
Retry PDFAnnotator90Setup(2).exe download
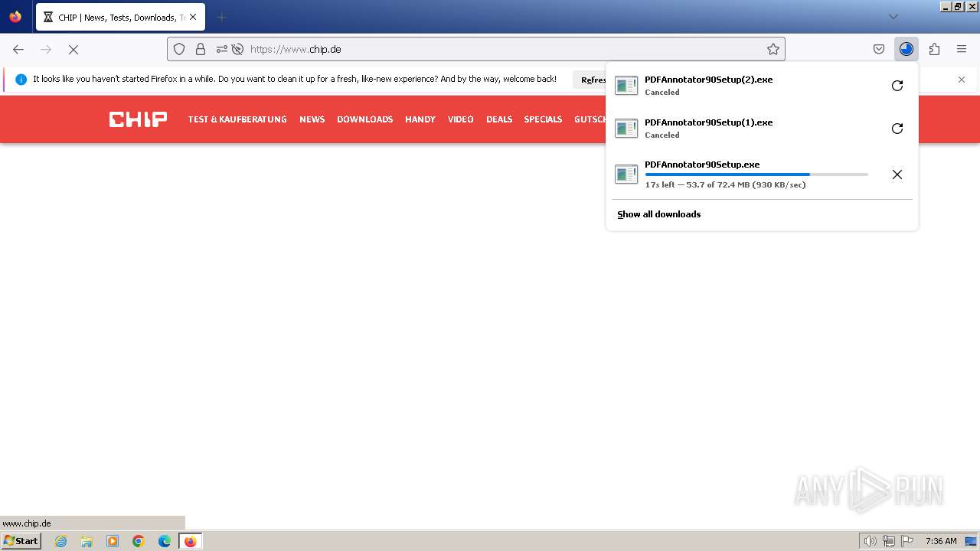897,86
